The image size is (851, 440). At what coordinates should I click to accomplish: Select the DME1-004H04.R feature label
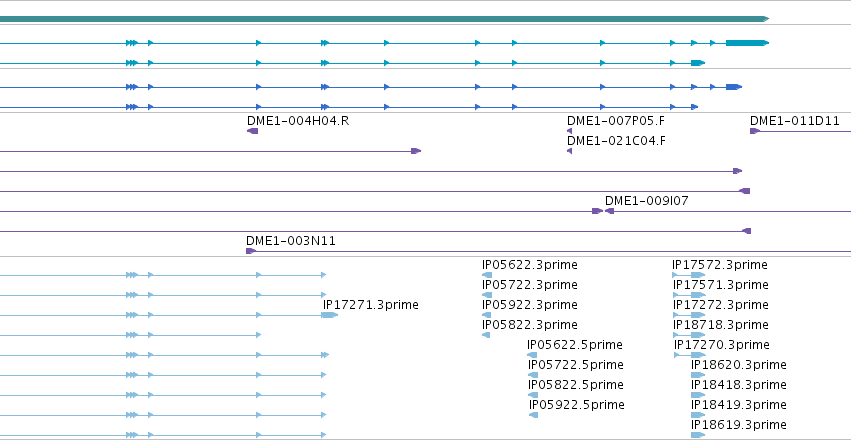[298, 121]
